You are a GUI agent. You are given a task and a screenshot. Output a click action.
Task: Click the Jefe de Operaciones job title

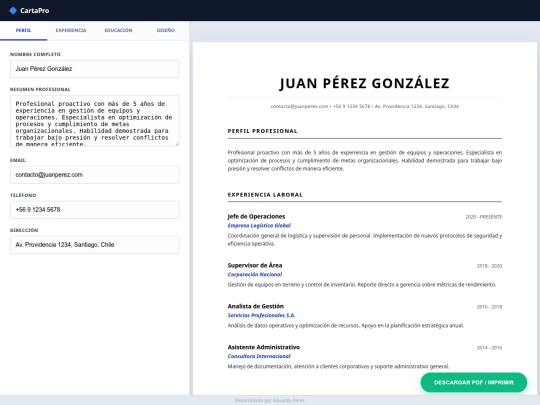tap(256, 217)
